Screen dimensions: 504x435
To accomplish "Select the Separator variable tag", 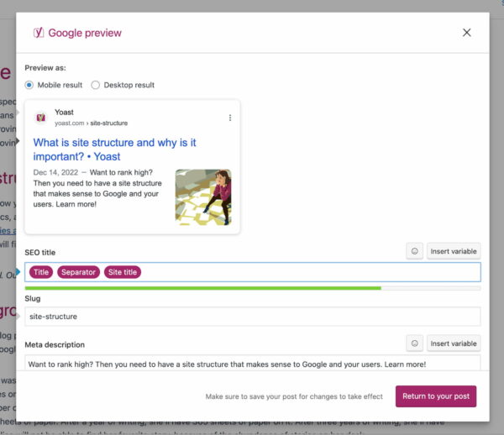I will pos(78,272).
